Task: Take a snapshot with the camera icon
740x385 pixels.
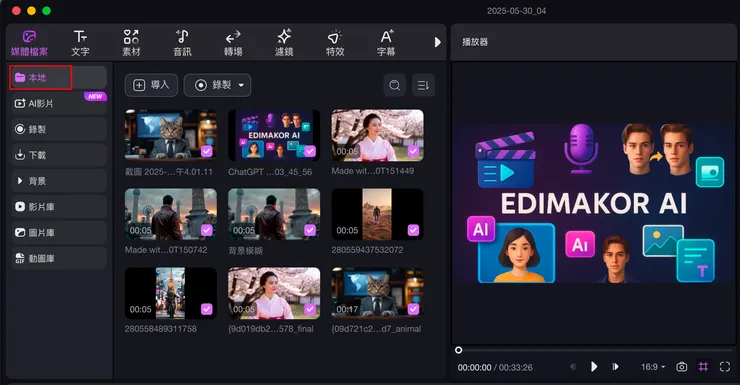Action: (681, 367)
